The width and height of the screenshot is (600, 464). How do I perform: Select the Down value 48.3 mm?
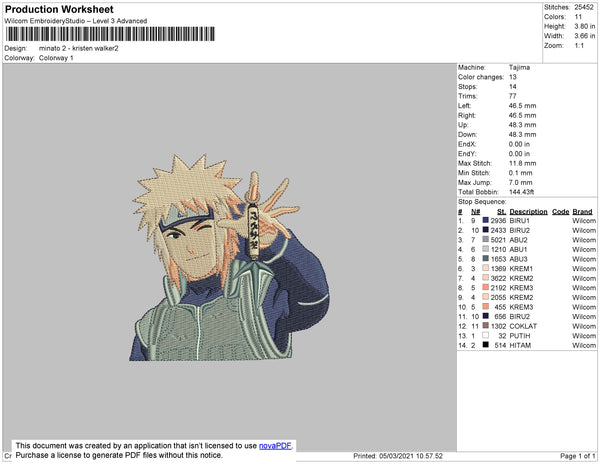(522, 134)
